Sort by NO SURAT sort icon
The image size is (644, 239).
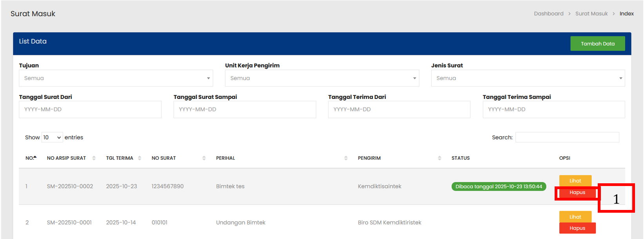click(x=204, y=158)
